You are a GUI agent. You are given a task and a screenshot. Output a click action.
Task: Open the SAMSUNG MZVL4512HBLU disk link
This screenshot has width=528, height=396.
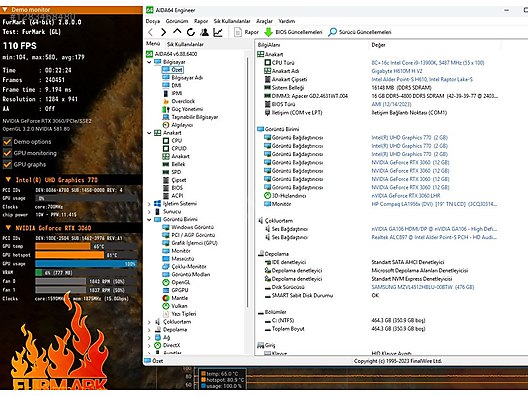coord(423,287)
